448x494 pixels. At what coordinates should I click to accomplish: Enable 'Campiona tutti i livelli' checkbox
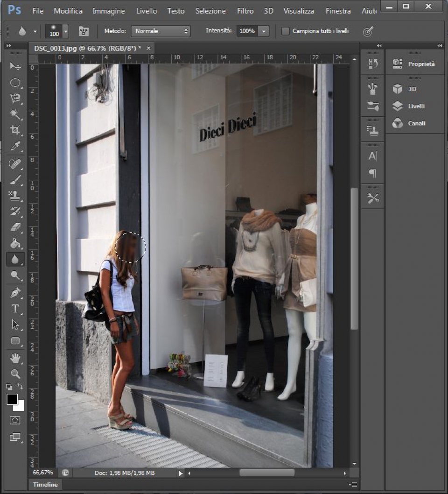(285, 31)
